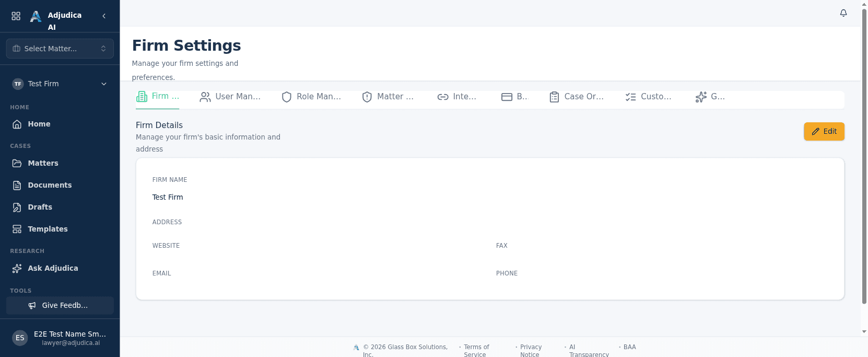Image resolution: width=868 pixels, height=357 pixels.
Task: Open Drafts from the sidebar
Action: coord(60,207)
